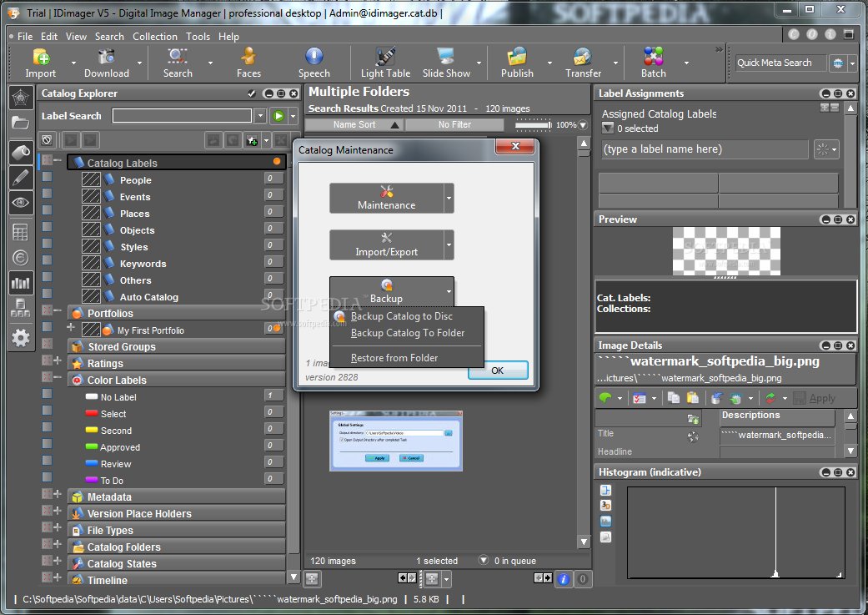Click the Publish toolbar icon
The width and height of the screenshot is (868, 615).
517,63
